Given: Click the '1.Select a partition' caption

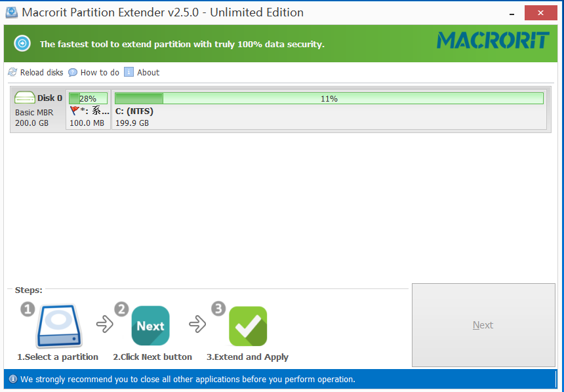Looking at the screenshot, I should click(x=58, y=357).
